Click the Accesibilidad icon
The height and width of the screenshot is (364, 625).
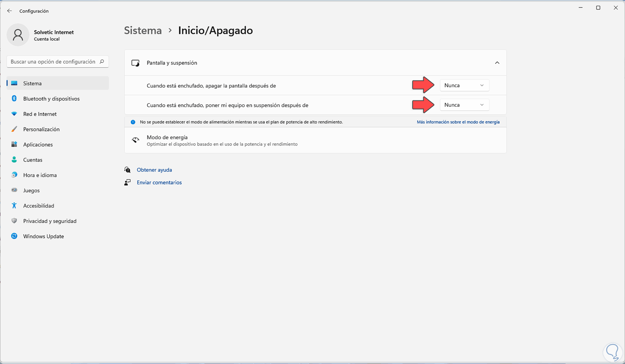(x=14, y=206)
